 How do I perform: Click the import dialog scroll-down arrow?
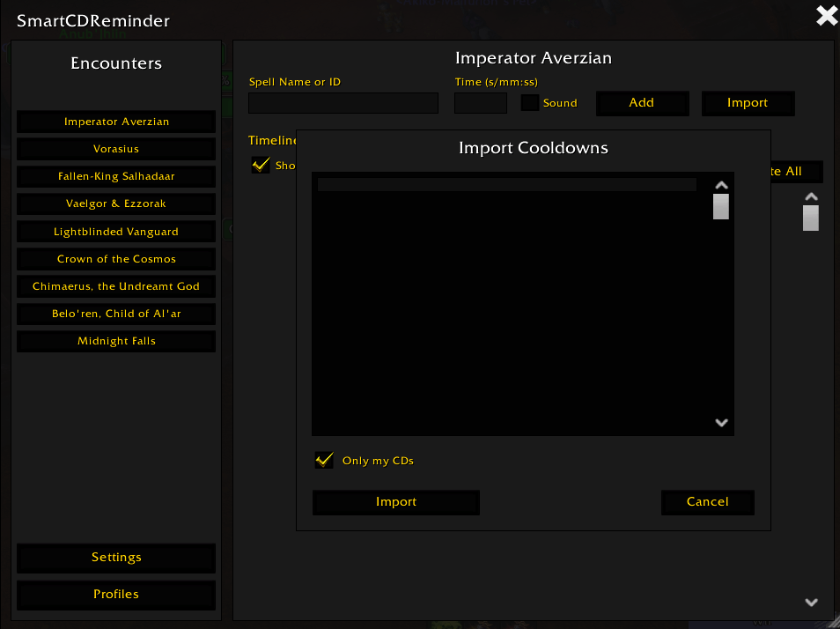pyautogui.click(x=721, y=423)
